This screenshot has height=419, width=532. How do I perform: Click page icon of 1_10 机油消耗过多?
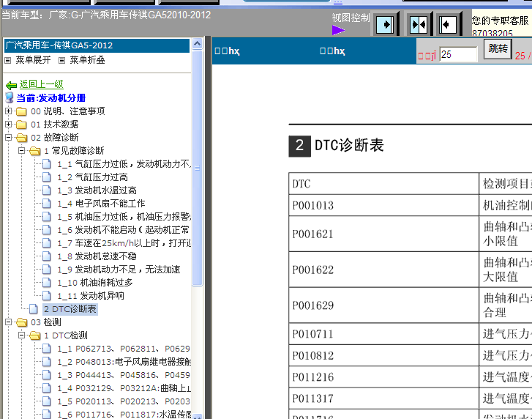pos(47,283)
